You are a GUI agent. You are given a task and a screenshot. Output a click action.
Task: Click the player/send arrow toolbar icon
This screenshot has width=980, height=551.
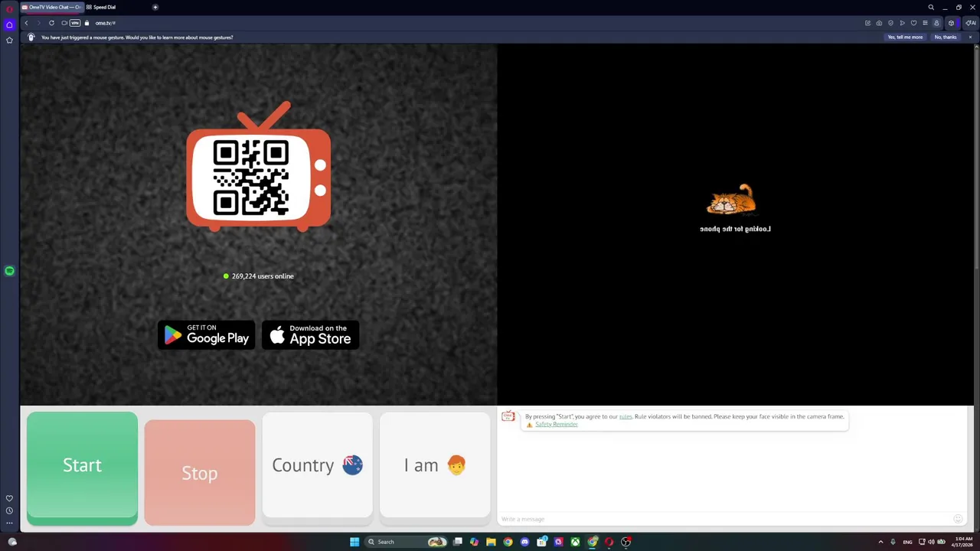902,23
